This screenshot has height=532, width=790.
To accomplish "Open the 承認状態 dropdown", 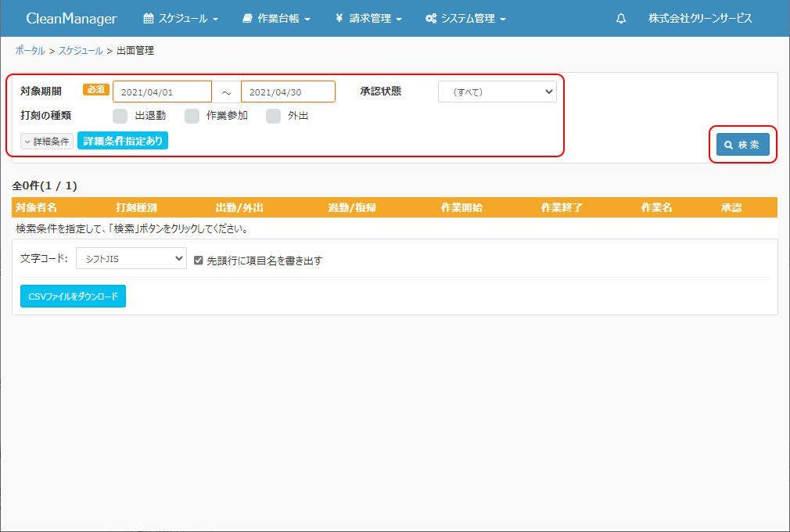I will point(497,92).
